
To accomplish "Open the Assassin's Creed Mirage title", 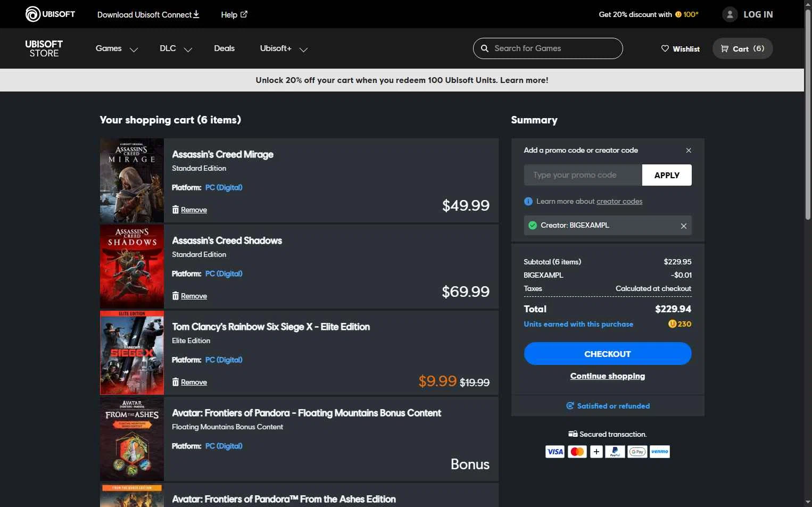I will pos(222,154).
